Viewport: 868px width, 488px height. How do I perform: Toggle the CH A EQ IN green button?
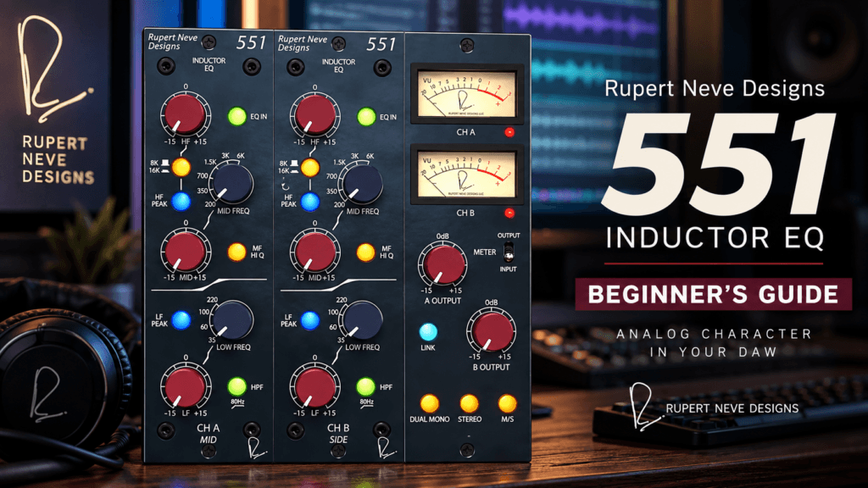[237, 117]
